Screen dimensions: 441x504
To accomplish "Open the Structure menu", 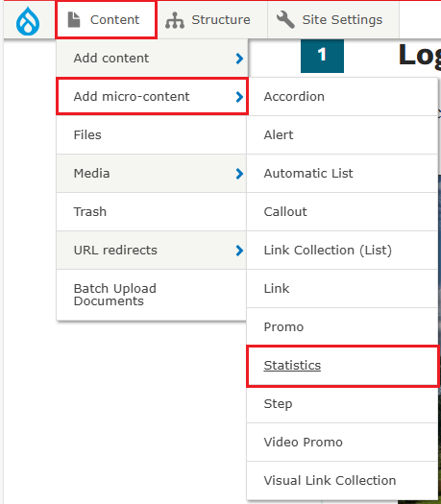I will (212, 20).
